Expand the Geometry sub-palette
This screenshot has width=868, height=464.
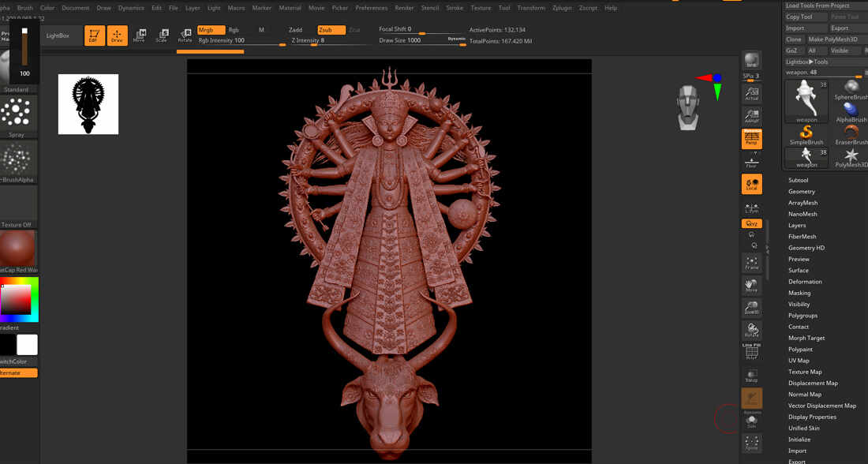coord(802,192)
